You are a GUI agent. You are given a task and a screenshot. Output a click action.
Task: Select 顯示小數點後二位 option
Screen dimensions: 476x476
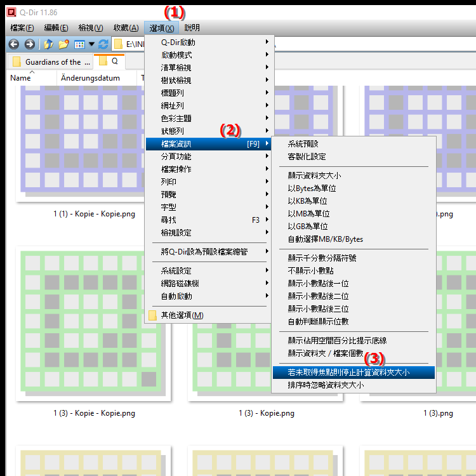point(354,296)
